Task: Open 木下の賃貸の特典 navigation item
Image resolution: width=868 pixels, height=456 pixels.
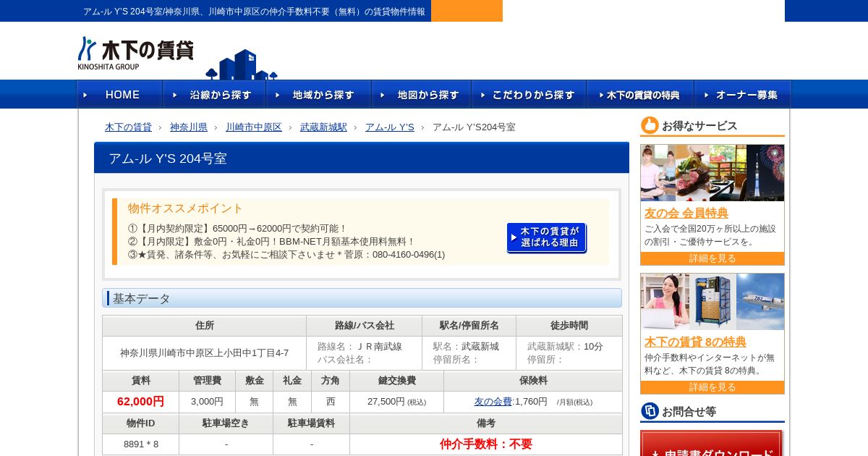Action: click(x=640, y=94)
